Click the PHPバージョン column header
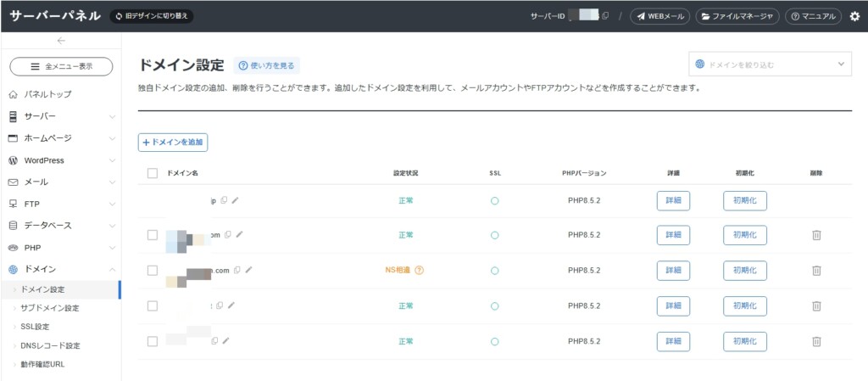Image resolution: width=868 pixels, height=381 pixels. point(584,173)
